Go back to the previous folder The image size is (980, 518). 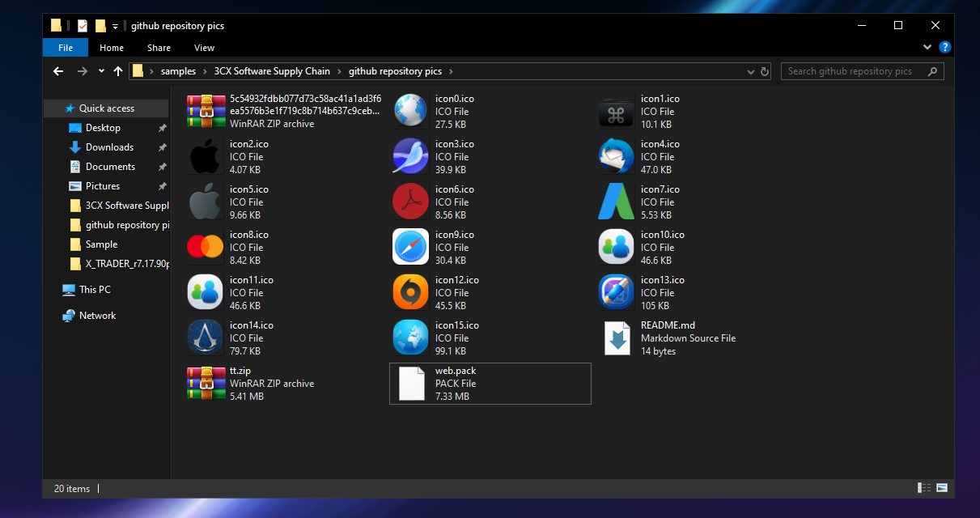coord(58,71)
